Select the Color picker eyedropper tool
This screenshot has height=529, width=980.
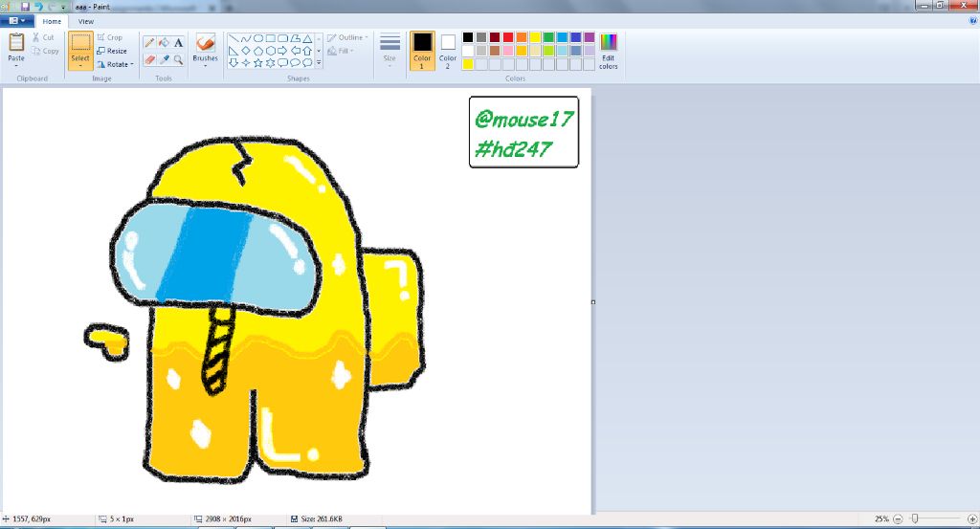[164, 60]
